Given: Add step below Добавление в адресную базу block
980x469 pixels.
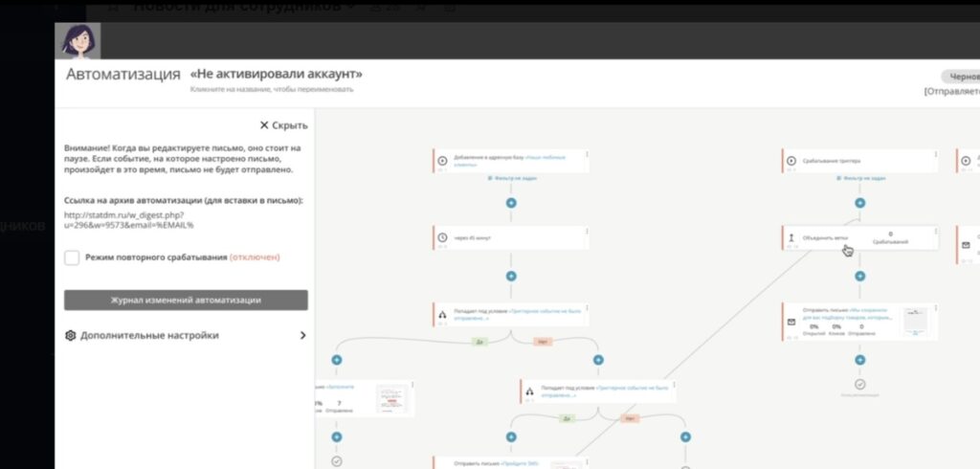Looking at the screenshot, I should (x=511, y=203).
